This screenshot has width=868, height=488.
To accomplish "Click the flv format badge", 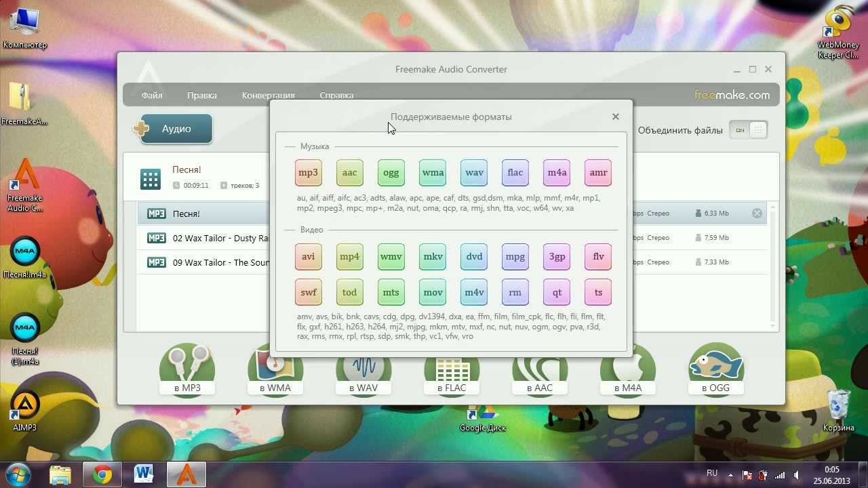I will [x=598, y=256].
